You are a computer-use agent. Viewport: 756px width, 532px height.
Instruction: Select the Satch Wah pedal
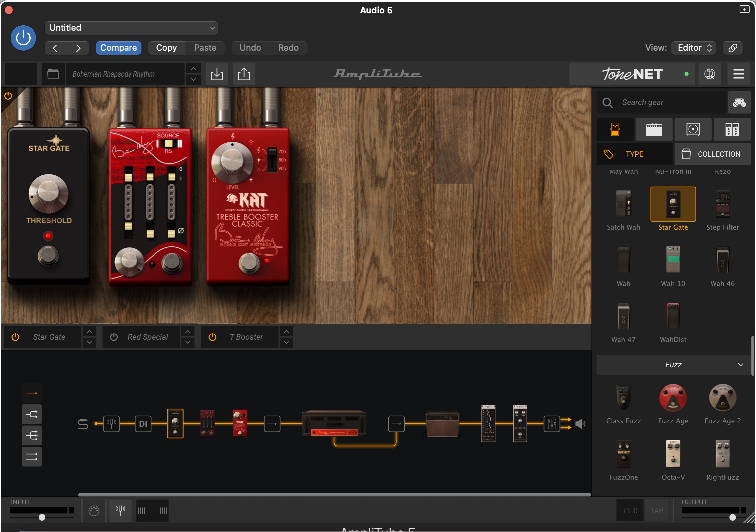pos(623,210)
